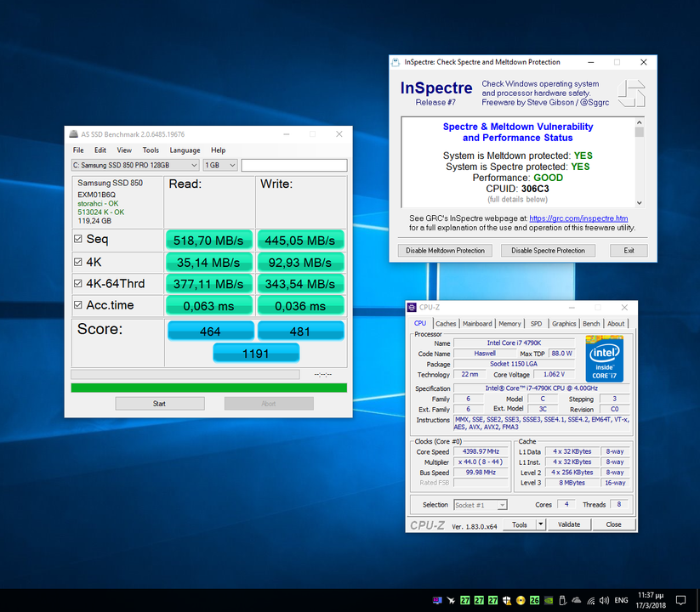Click the CPU-Z chip icon in title bar

[412, 308]
